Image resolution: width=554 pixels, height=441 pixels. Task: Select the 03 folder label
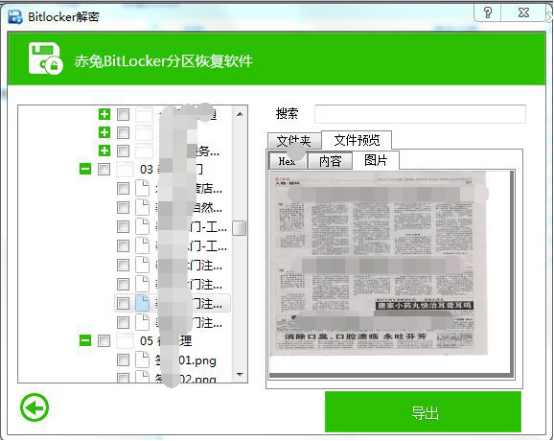click(x=172, y=169)
